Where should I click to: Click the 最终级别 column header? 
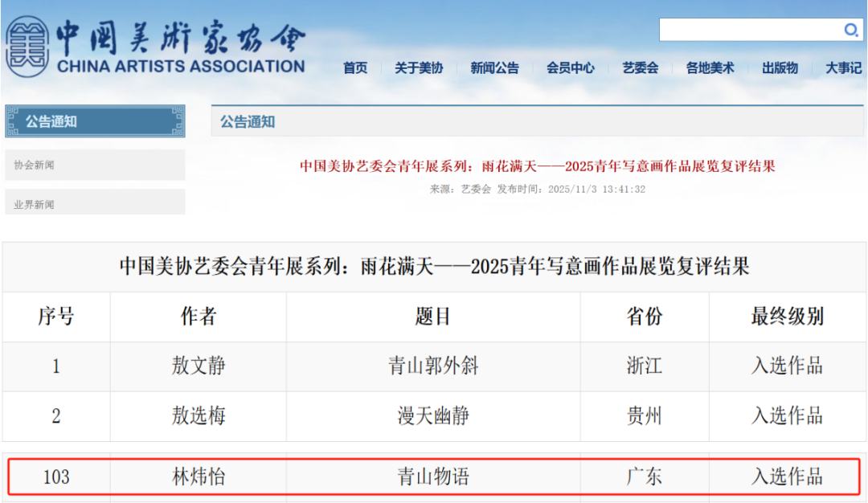(x=787, y=317)
